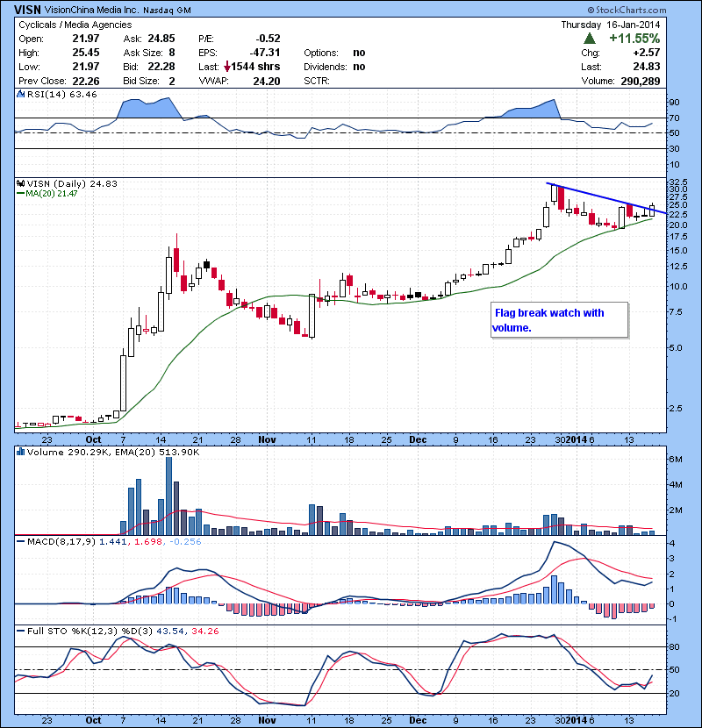This screenshot has width=702, height=728.
Task: Click the Last price value 24.83 in the header
Action: [646, 67]
